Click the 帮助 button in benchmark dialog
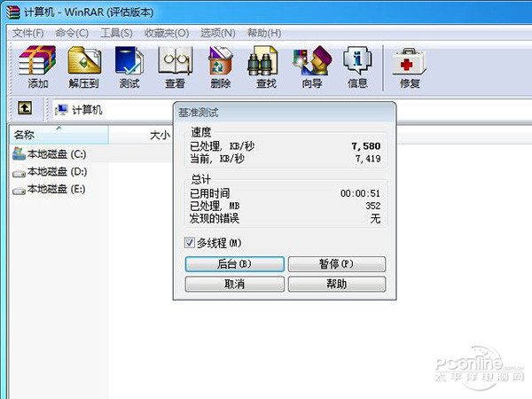532x399 pixels. [337, 284]
